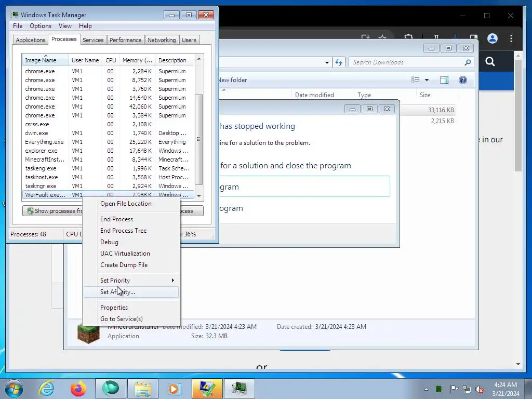Viewport: 532px width, 399px height.
Task: Click the browser page vertical scrollbar thumb
Action: 518,116
